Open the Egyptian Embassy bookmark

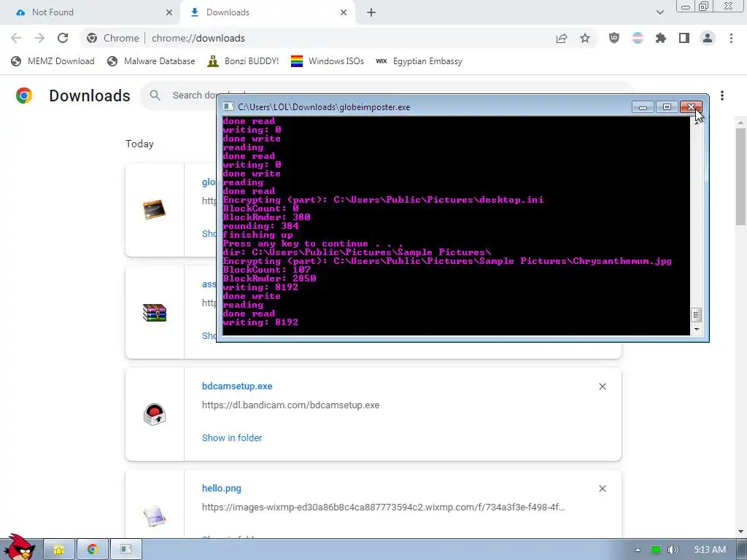[419, 61]
